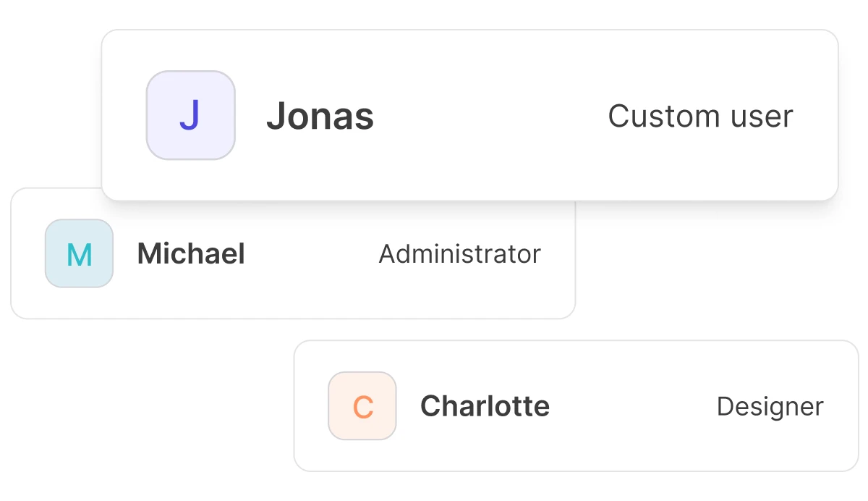Click Michael's teal M avatar icon
The height and width of the screenshot is (501, 868).
pos(79,253)
